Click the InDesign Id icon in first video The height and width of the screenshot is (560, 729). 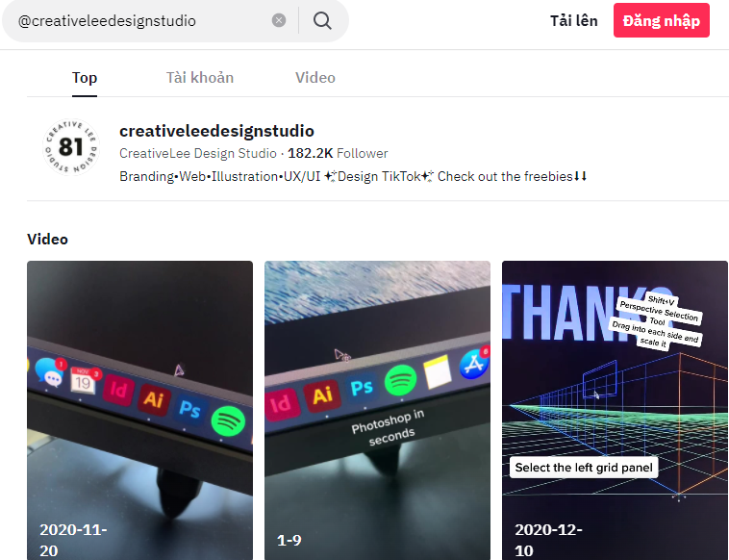[118, 390]
